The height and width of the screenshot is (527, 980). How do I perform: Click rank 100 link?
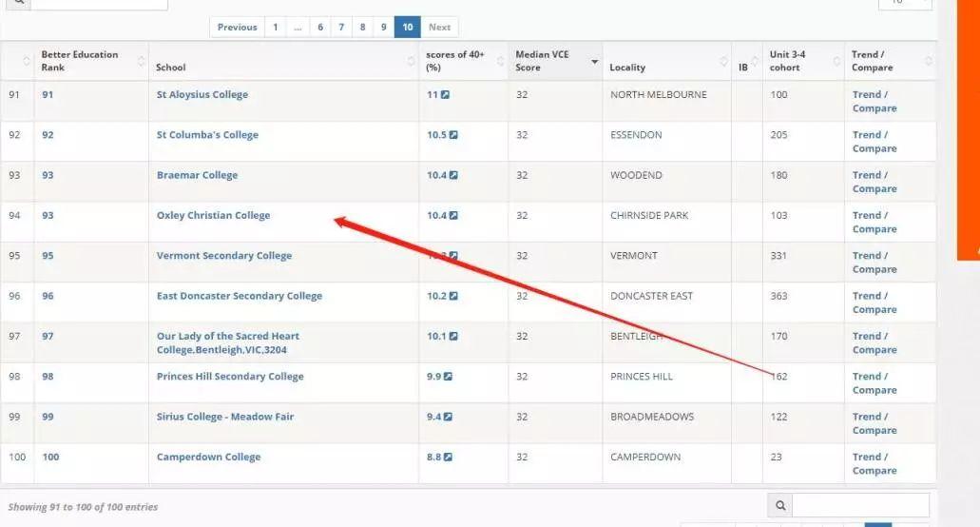coord(50,457)
